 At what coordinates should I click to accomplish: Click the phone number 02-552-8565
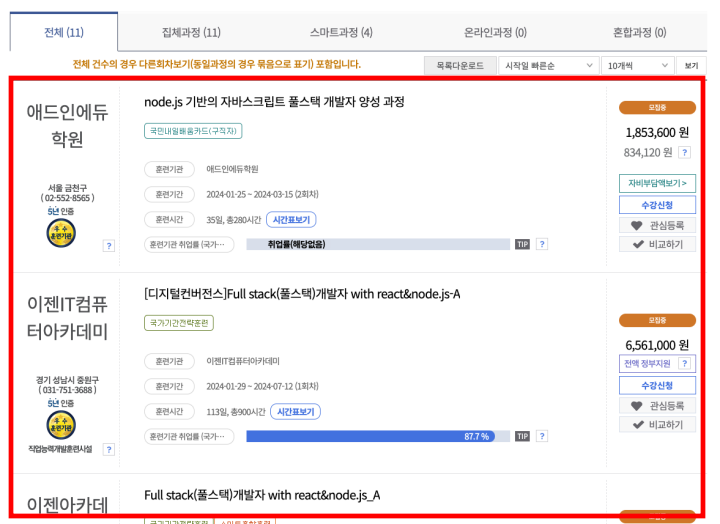click(x=68, y=198)
